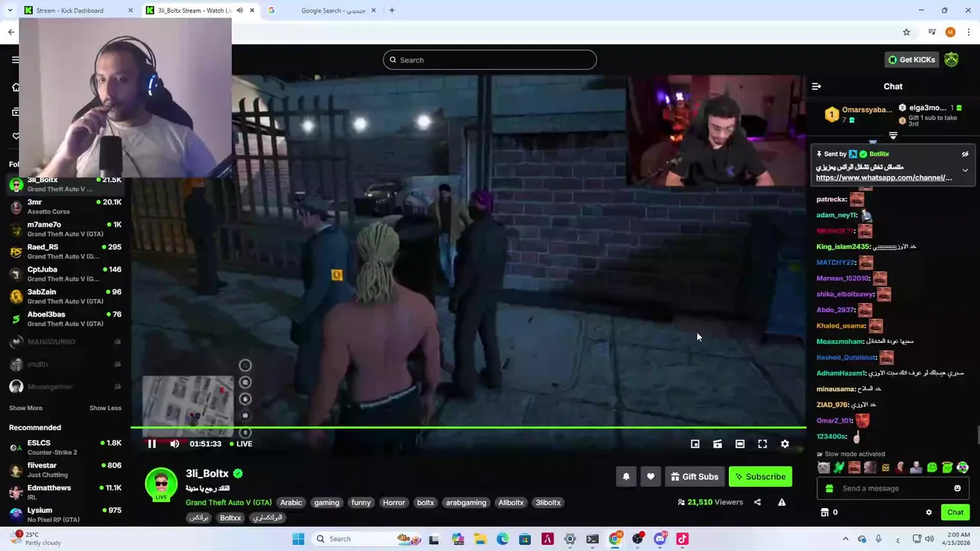Screen dimensions: 980x551
Task: Enable theater mode view
Action: 740,444
